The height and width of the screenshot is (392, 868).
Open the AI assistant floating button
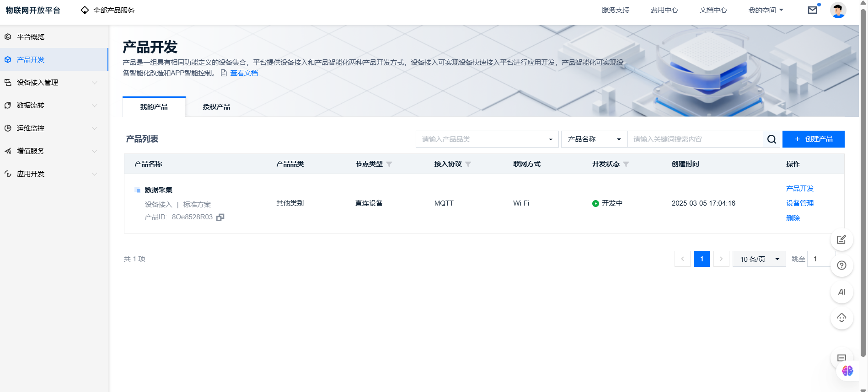click(x=841, y=292)
